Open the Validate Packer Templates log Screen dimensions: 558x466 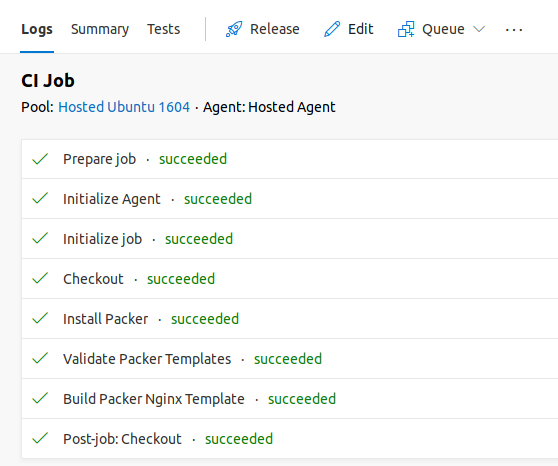pyautogui.click(x=290, y=358)
